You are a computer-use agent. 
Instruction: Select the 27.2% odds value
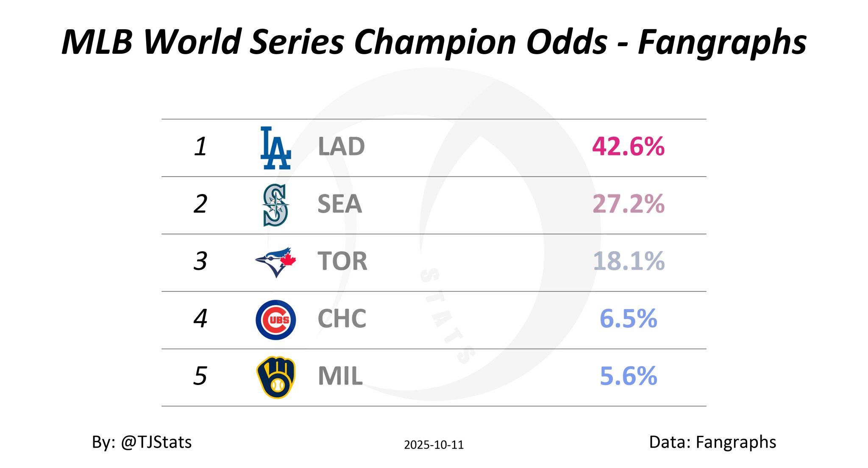pyautogui.click(x=628, y=204)
